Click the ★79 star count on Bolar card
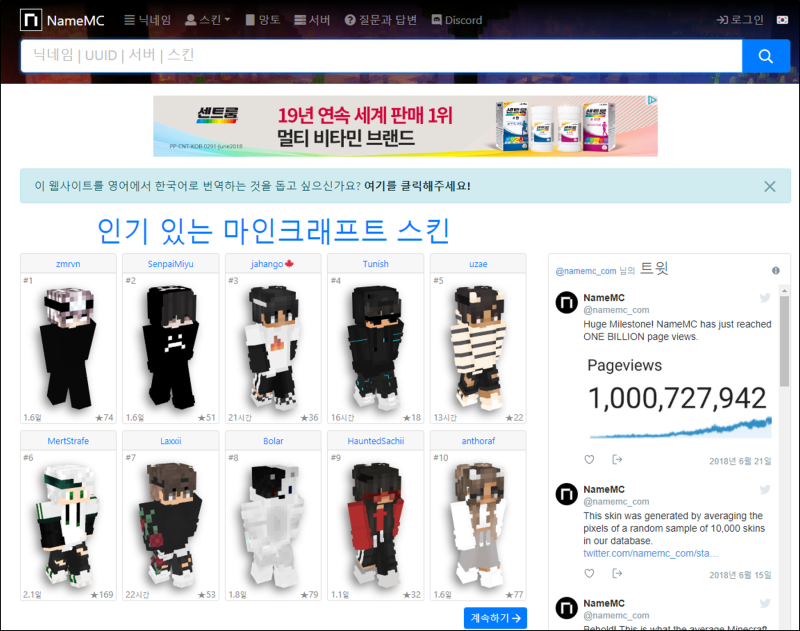Image resolution: width=800 pixels, height=631 pixels. point(309,594)
